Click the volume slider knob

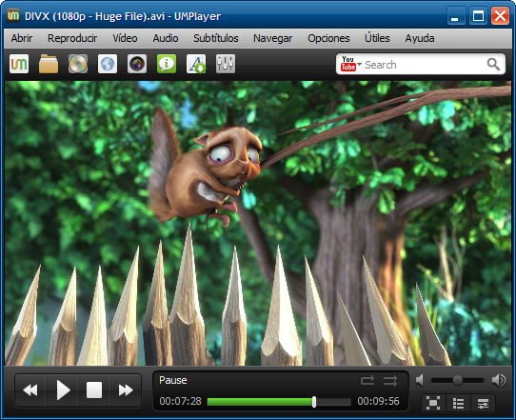tap(457, 380)
